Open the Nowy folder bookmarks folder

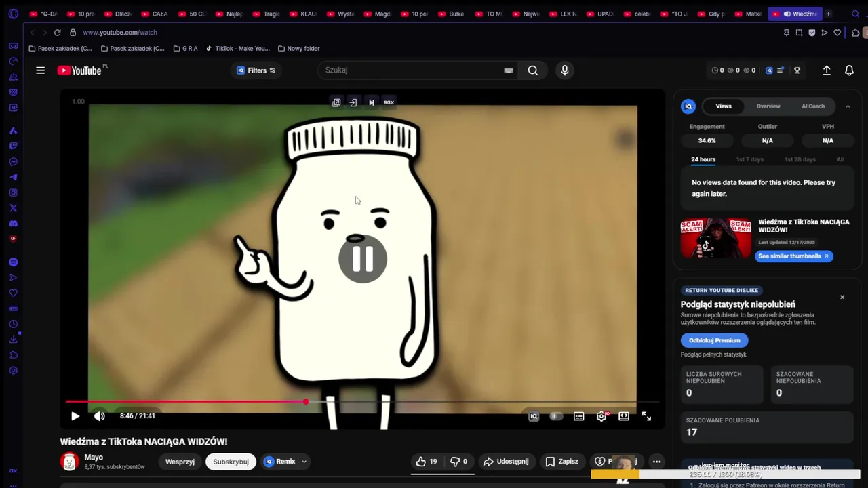(298, 49)
